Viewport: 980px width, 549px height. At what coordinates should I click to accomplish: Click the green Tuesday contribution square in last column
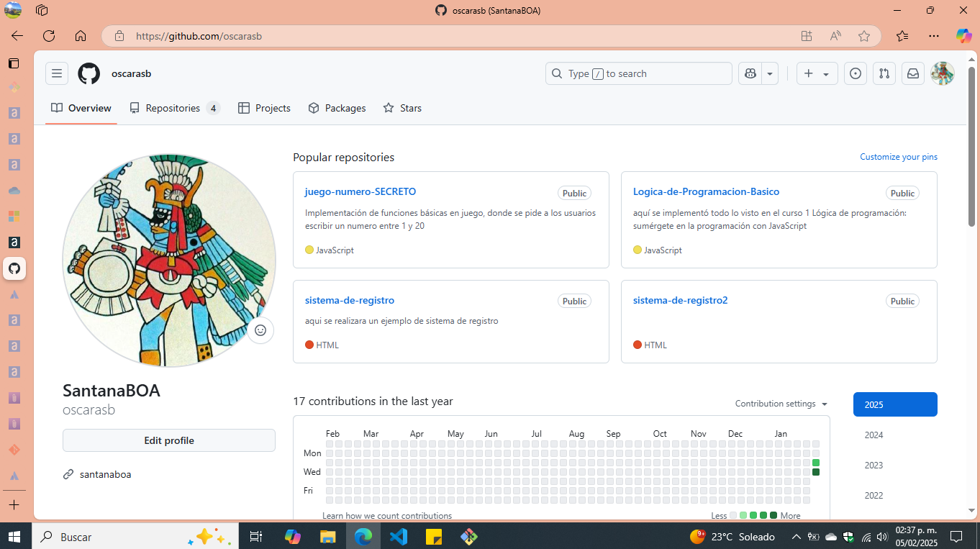click(816, 463)
